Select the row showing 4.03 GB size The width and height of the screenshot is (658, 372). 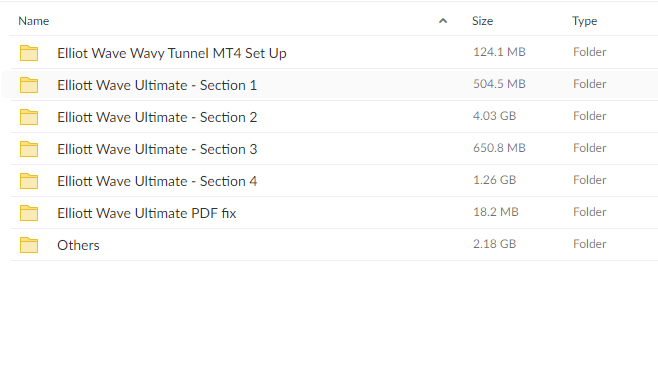[x=334, y=117]
